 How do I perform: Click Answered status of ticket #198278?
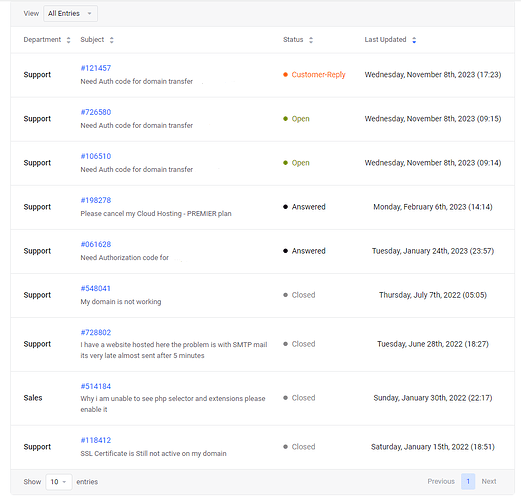tap(308, 207)
